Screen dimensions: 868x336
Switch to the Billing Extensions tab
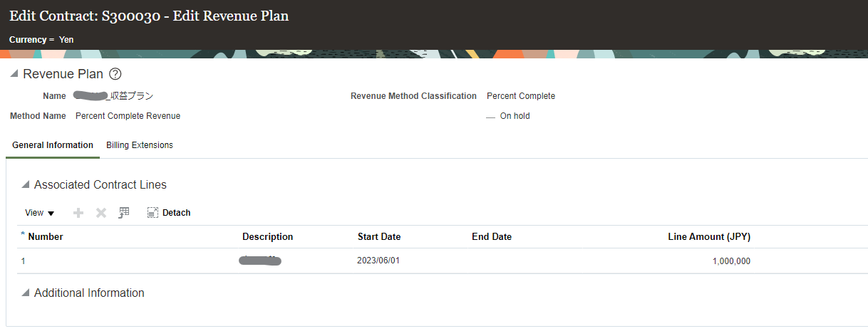coord(140,145)
